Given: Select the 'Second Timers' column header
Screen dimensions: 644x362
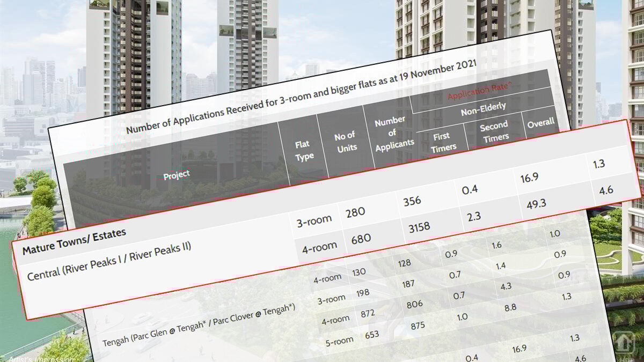Looking at the screenshot, I should [494, 131].
